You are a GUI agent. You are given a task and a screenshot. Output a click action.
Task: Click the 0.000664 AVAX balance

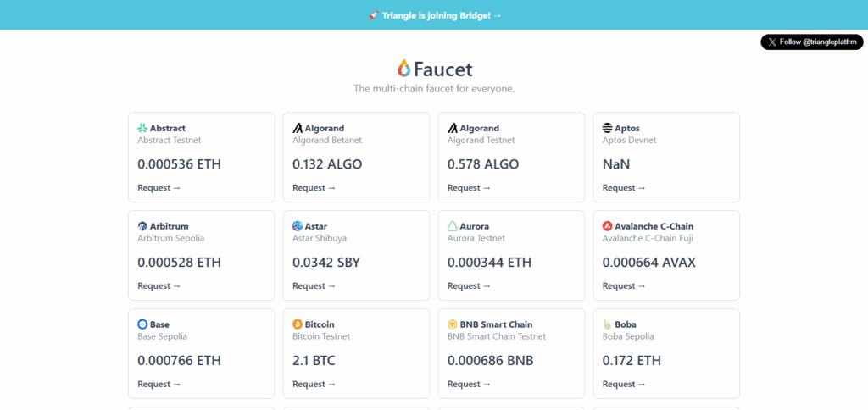tap(649, 263)
